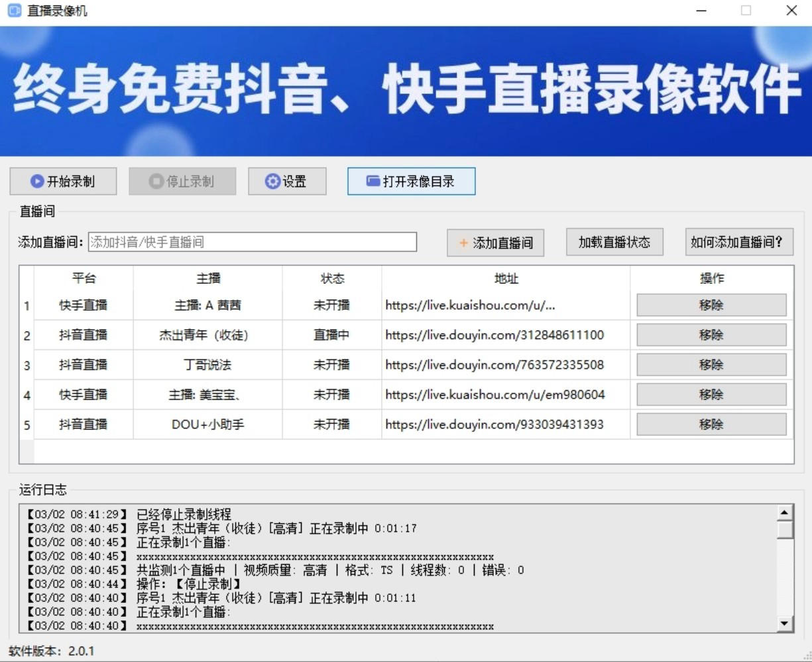Click the address live.douyin.com/933039431393
Viewport: 812px width, 662px height.
pyautogui.click(x=506, y=425)
